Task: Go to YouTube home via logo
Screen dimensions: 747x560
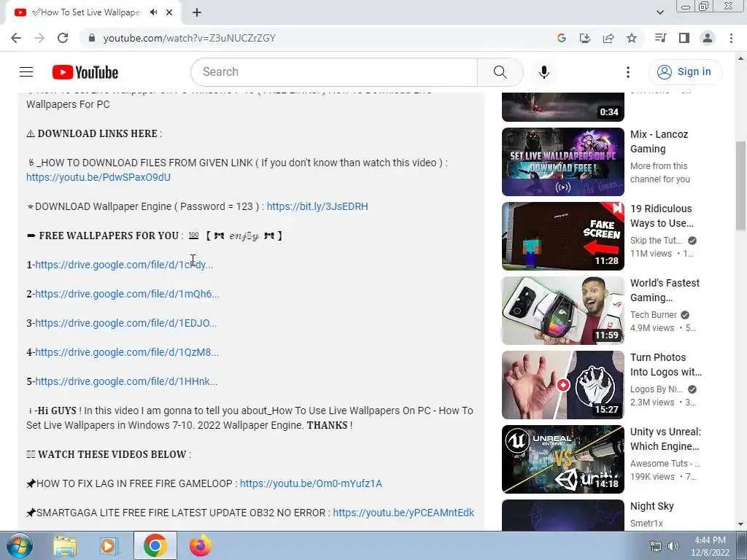Action: point(85,72)
